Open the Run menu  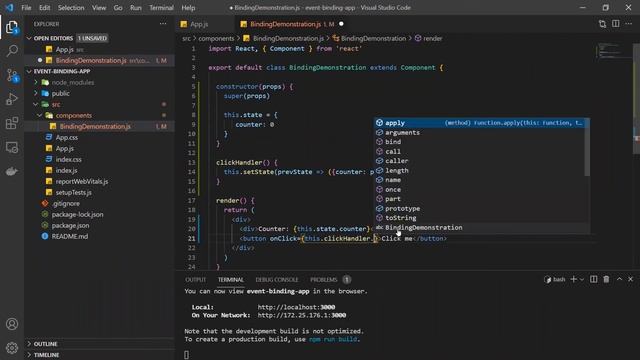[136, 8]
